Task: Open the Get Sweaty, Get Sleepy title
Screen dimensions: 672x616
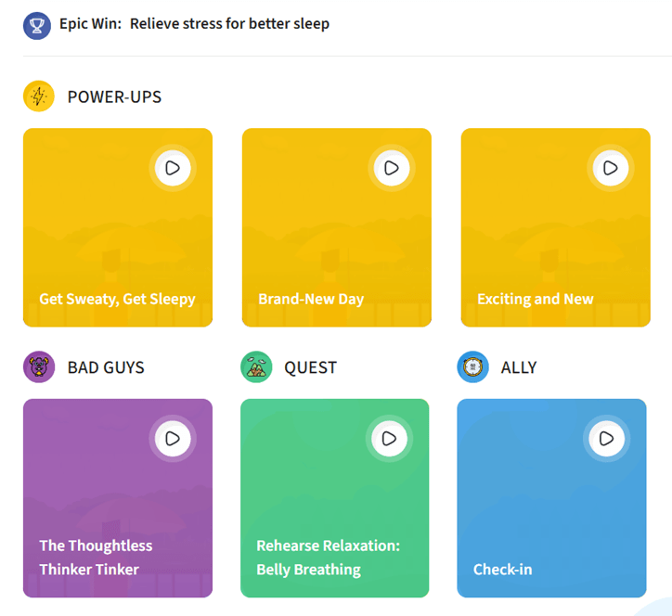Action: tap(117, 299)
